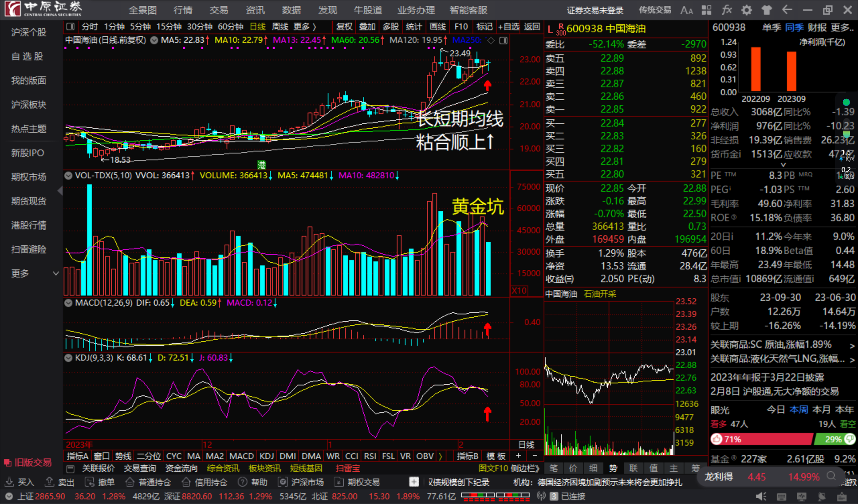Toggle the VOL-TDX indicator round button
858x504 pixels.
click(68, 176)
